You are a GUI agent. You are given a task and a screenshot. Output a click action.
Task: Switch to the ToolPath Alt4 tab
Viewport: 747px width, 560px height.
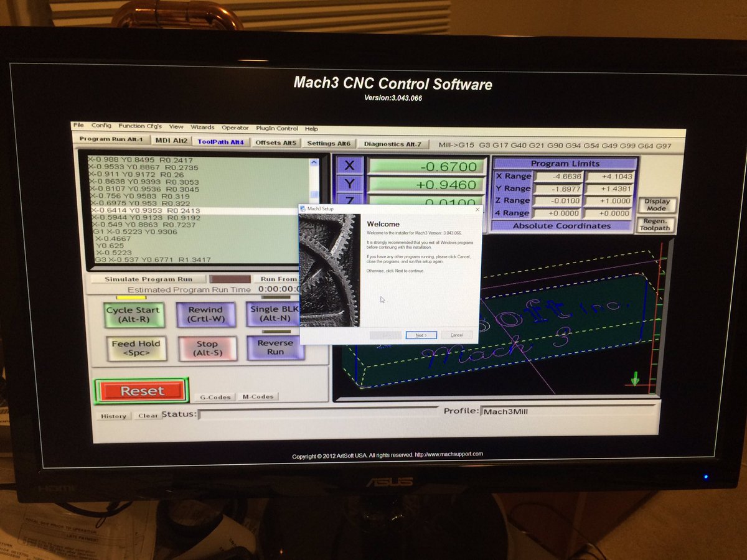pos(221,142)
